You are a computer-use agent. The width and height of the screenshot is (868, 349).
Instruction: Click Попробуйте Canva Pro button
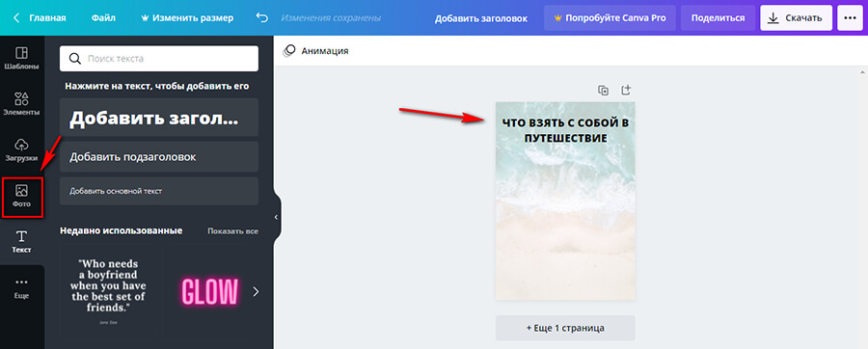[610, 17]
